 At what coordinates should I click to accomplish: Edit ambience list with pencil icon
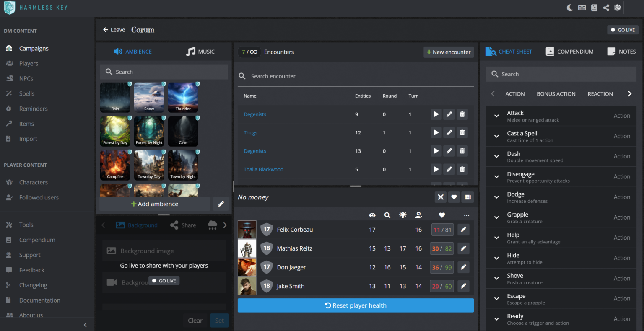click(x=221, y=204)
